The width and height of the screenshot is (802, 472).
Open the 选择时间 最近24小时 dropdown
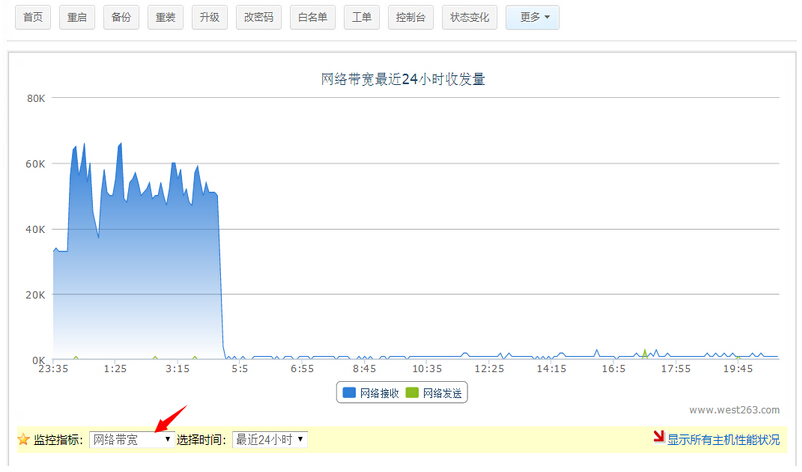click(269, 439)
